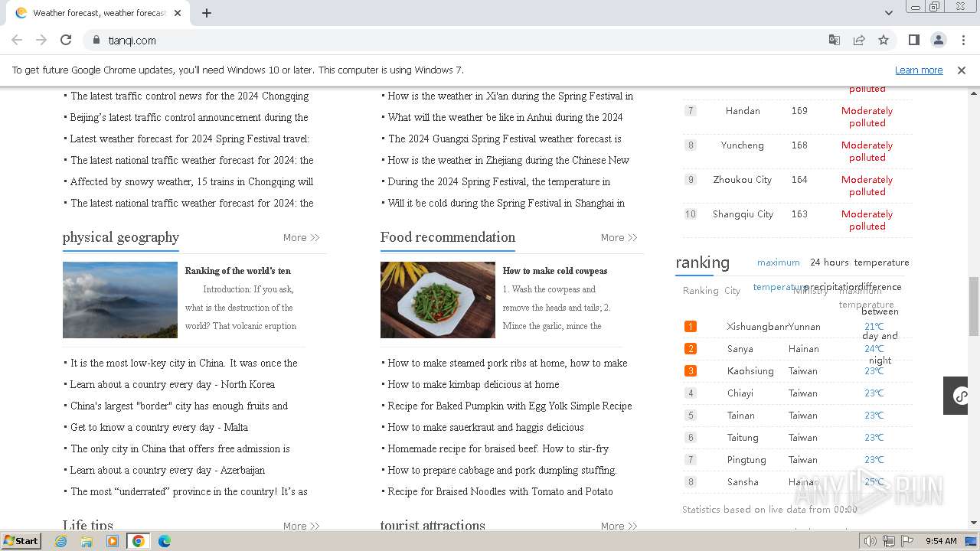Screen dimensions: 980x551
Task: Open More for Food recommendation section
Action: [619, 238]
